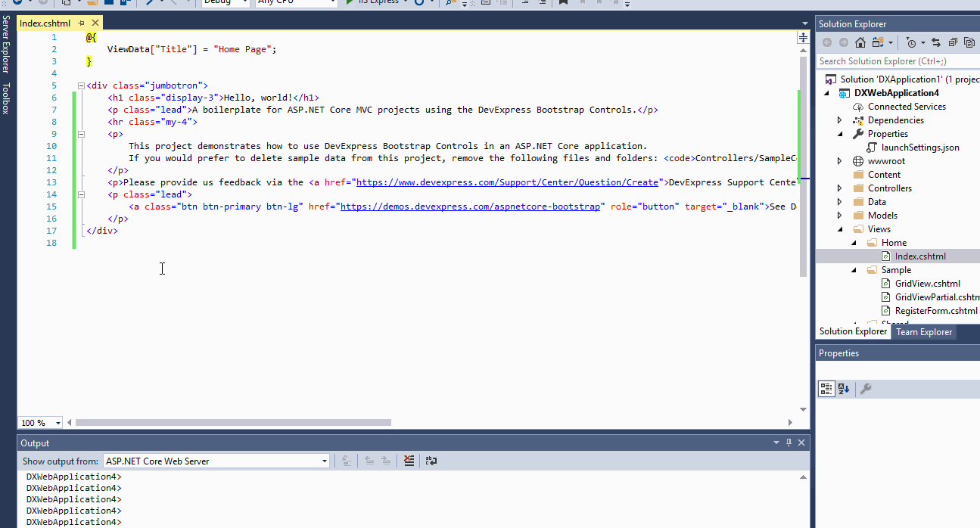Switch to the Team Explorer tab
This screenshot has width=980, height=528.
click(x=924, y=331)
